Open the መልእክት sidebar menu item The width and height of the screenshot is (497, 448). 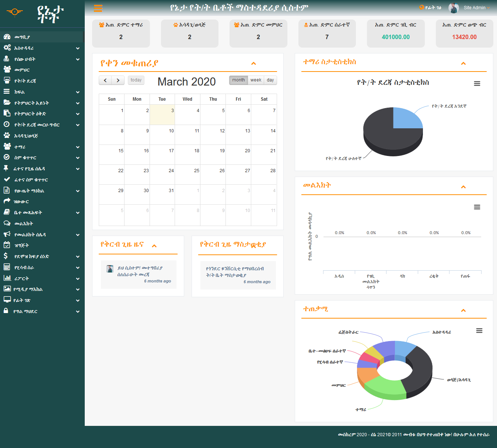pos(24,223)
